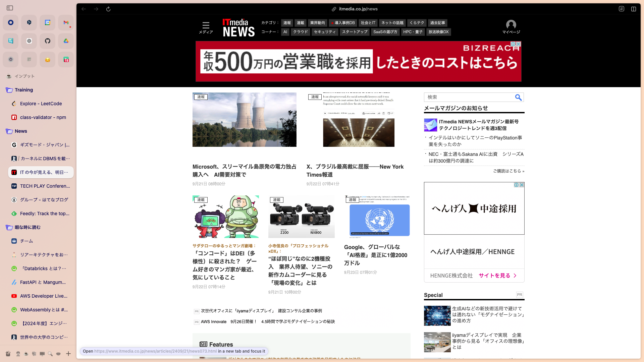Image resolution: width=644 pixels, height=362 pixels.
Task: Switch to the magnifying glass space
Action: point(50,354)
